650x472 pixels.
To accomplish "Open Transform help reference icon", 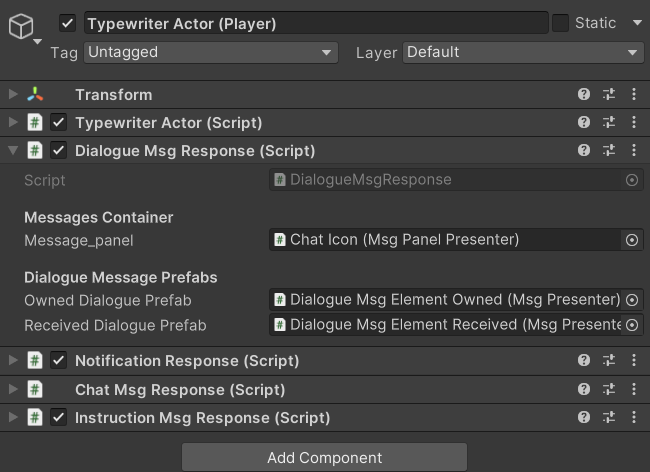I will [x=584, y=94].
